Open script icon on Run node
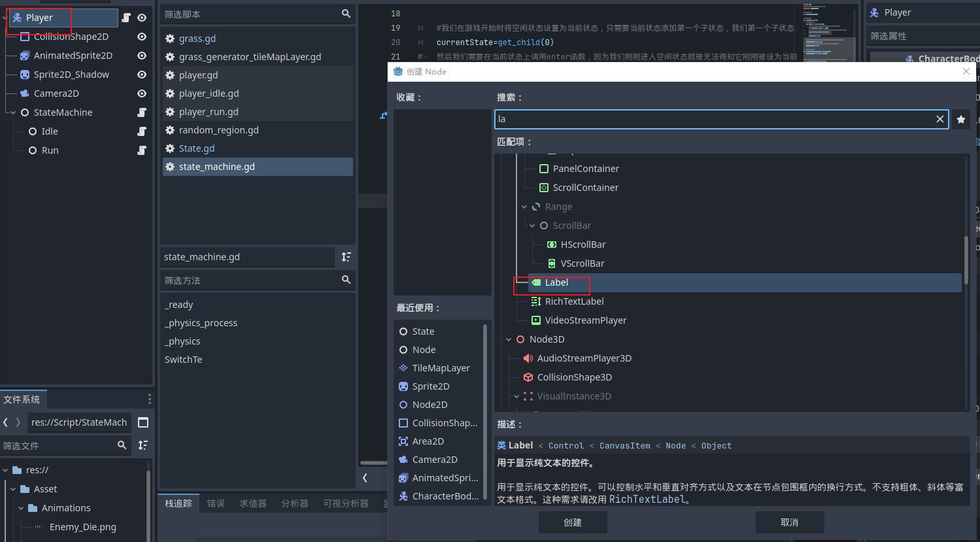This screenshot has width=980, height=542. [x=142, y=150]
